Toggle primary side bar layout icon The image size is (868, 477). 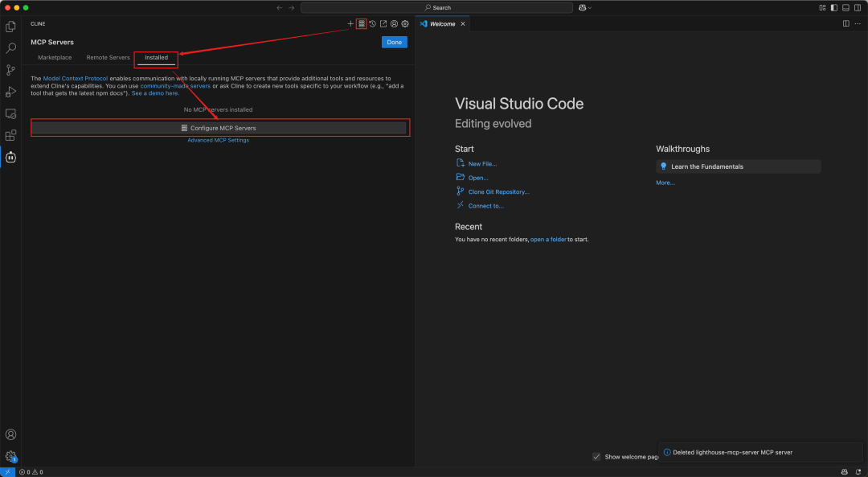click(834, 8)
